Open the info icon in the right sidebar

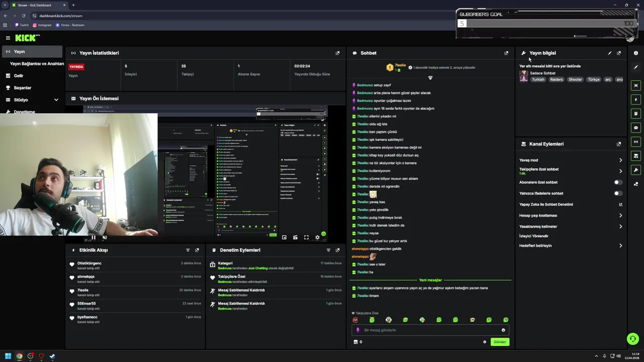(636, 53)
